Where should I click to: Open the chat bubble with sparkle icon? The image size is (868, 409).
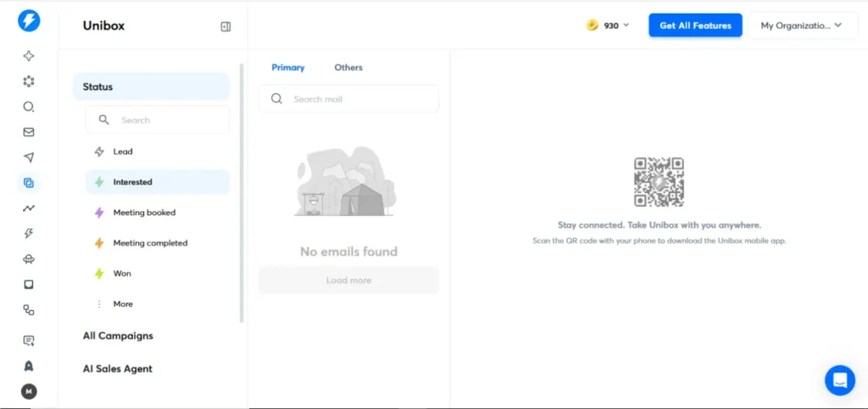click(x=29, y=340)
